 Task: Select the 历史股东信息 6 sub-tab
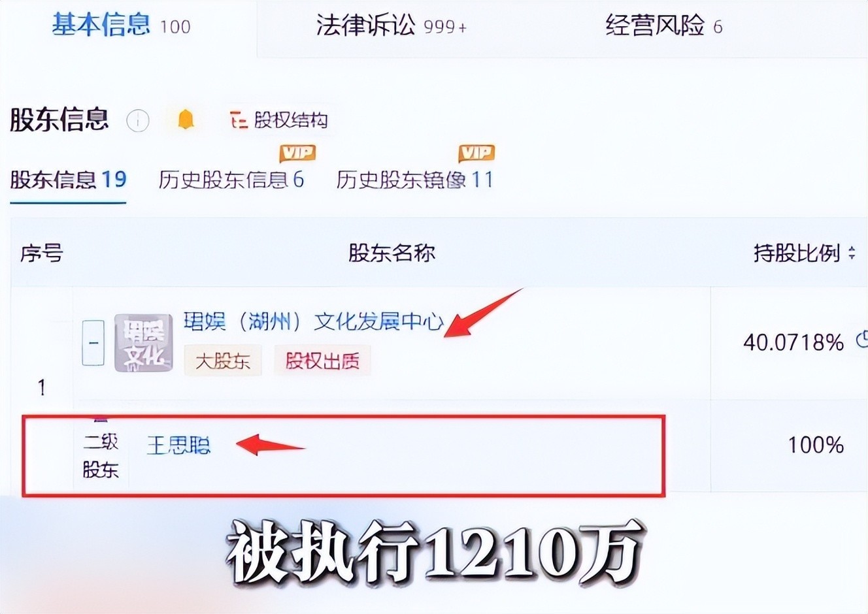231,180
